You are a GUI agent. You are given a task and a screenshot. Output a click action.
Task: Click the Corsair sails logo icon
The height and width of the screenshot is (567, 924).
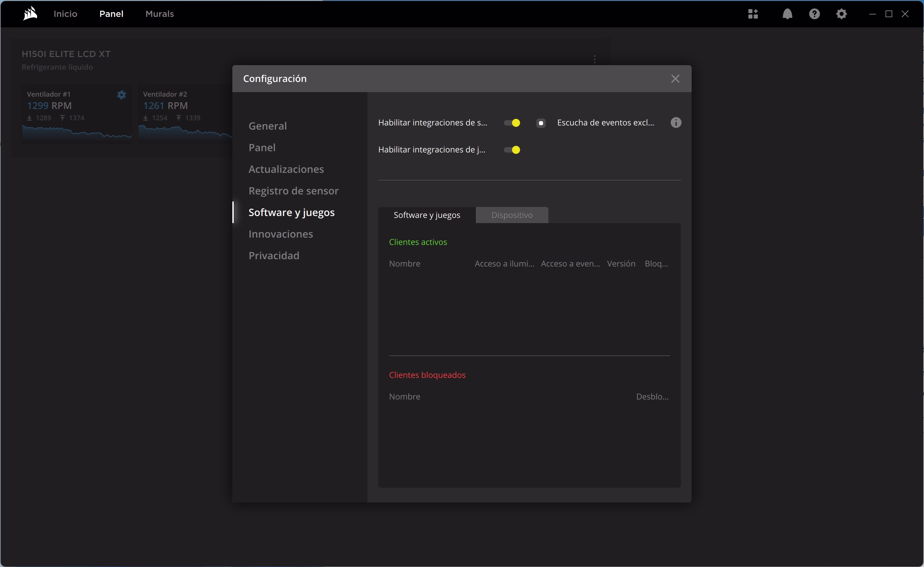[30, 14]
